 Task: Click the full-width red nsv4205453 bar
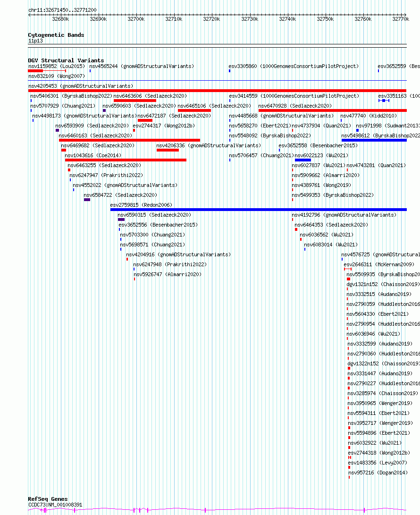[x=218, y=90]
